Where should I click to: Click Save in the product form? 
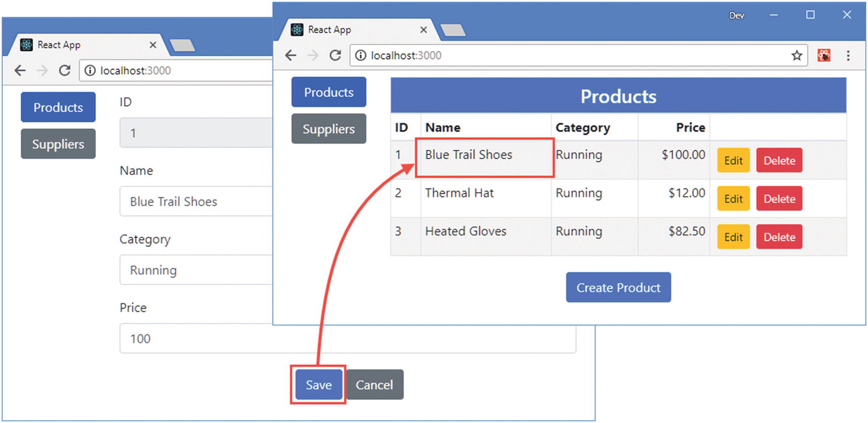coord(319,385)
